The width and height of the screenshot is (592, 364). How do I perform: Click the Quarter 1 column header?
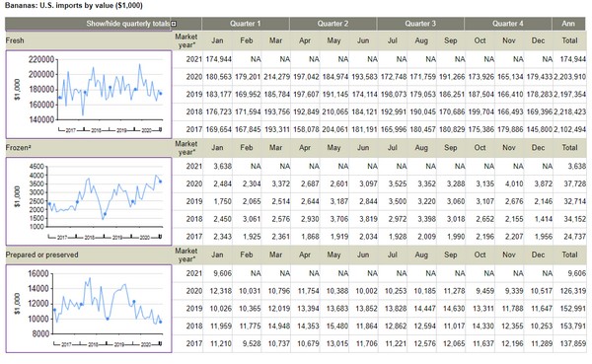coord(246,24)
